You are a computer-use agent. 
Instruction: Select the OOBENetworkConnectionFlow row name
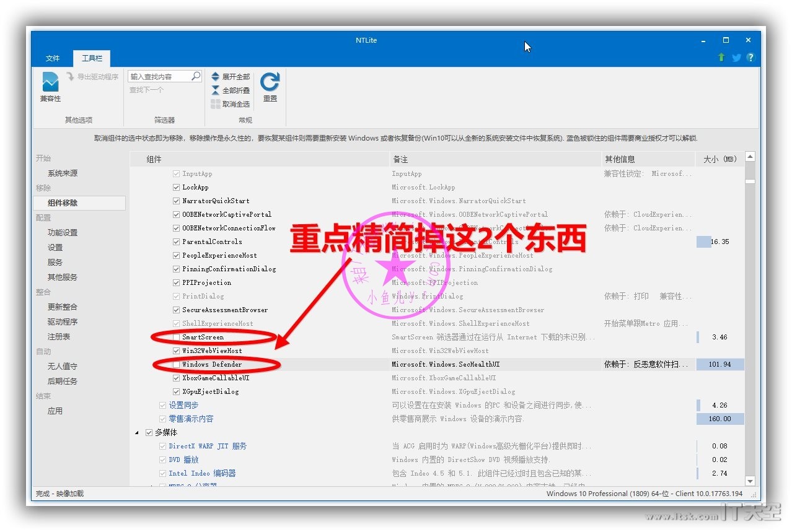tap(229, 228)
